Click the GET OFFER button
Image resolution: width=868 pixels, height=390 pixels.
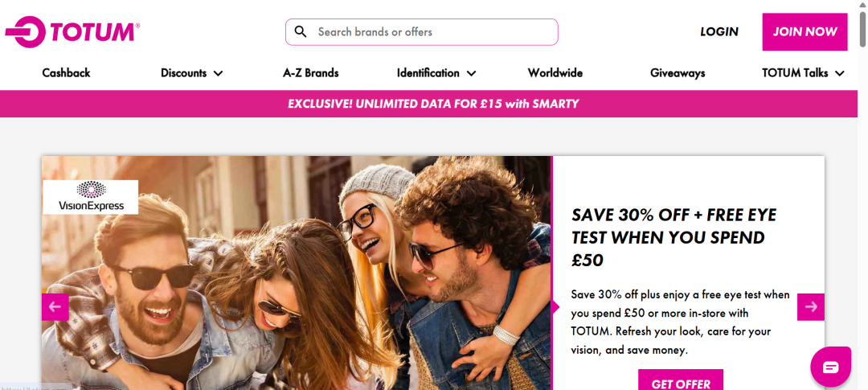click(681, 384)
